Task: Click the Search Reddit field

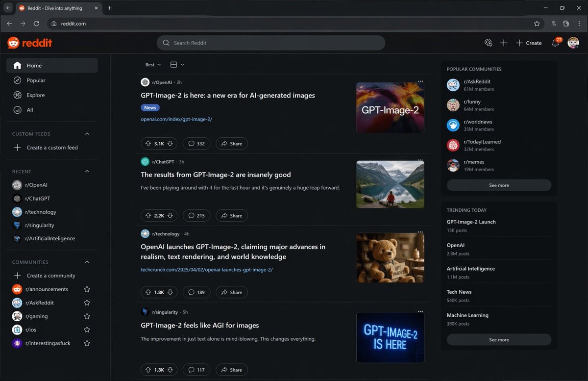Action: pos(270,43)
